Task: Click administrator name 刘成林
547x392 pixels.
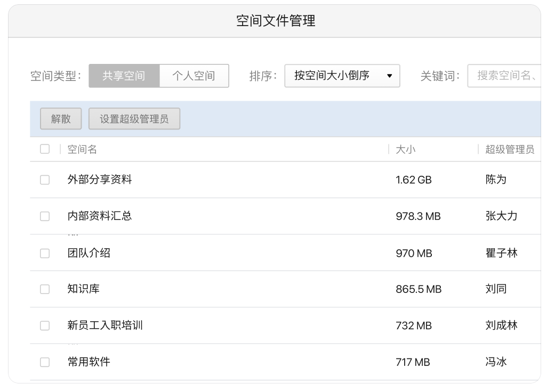Action: point(501,325)
